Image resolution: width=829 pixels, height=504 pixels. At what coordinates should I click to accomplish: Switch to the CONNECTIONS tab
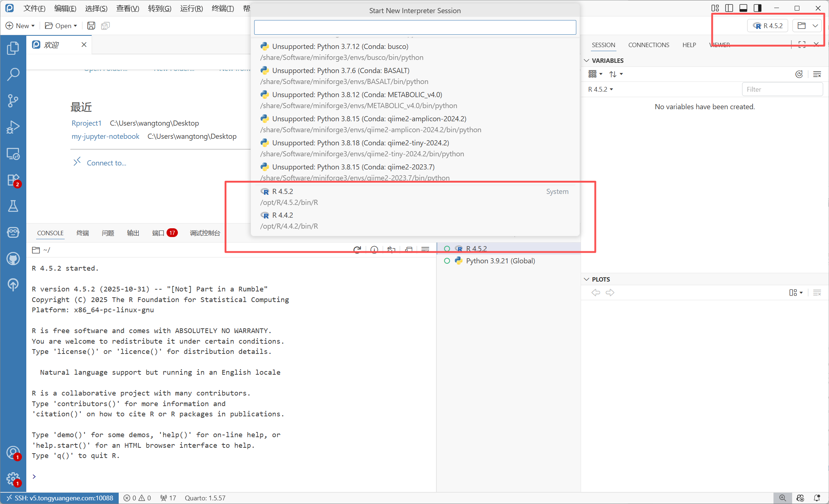(x=649, y=45)
